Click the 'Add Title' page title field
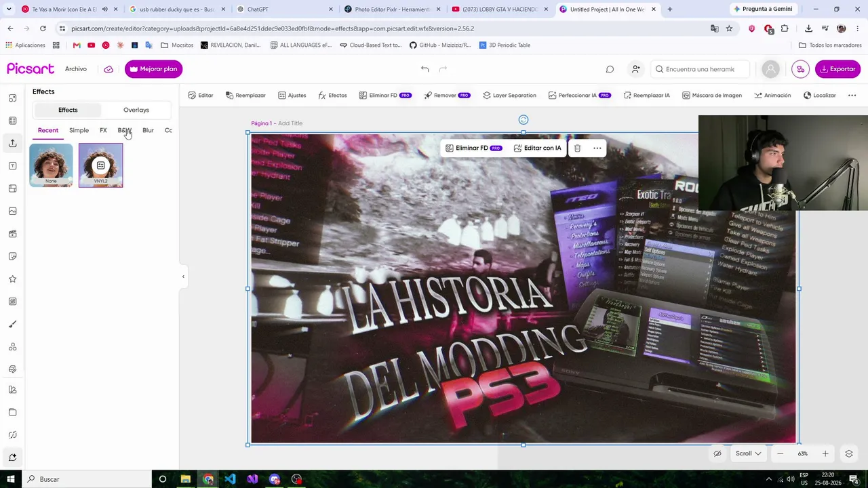This screenshot has width=868, height=488. tap(290, 123)
